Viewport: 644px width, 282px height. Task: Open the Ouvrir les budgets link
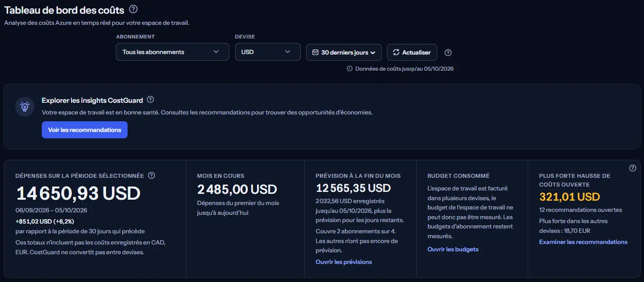point(453,249)
